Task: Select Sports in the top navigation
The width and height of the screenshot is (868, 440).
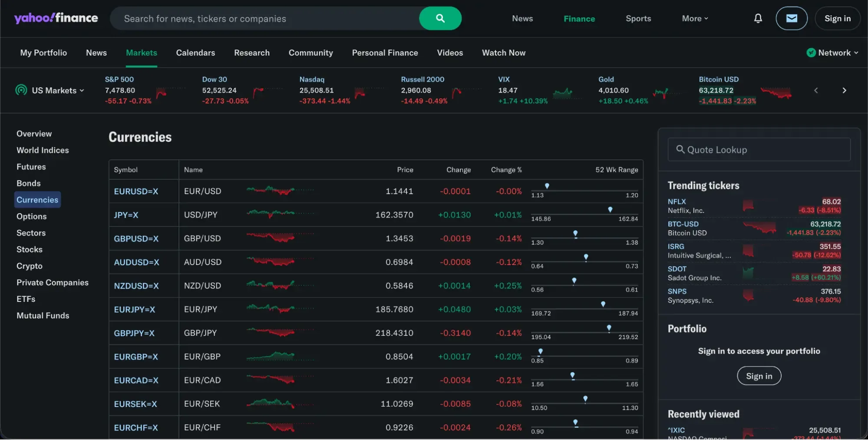Action: (x=638, y=18)
